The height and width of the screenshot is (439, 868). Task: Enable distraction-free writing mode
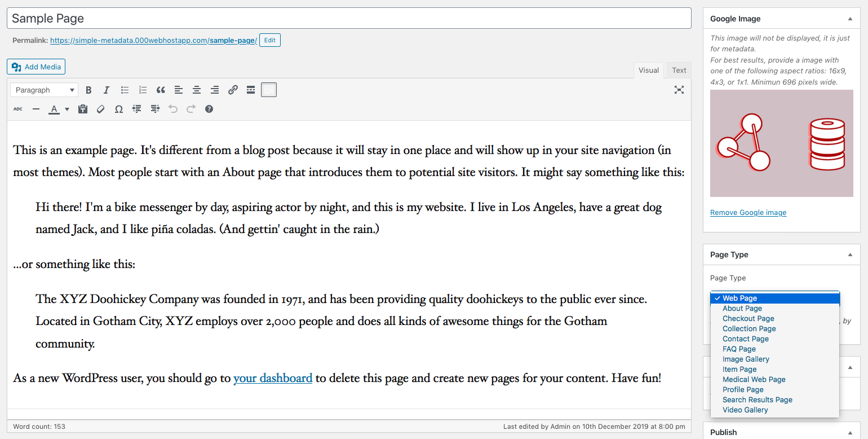click(679, 90)
